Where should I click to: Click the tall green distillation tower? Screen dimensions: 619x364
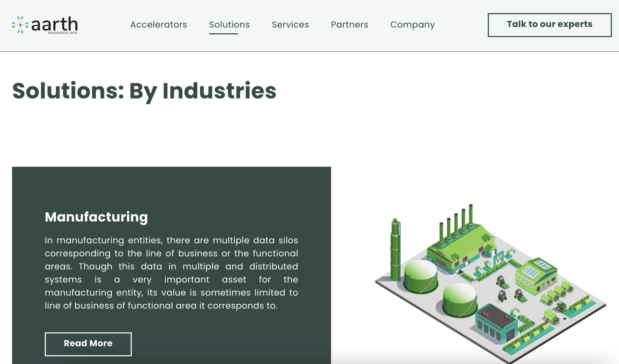click(x=395, y=249)
